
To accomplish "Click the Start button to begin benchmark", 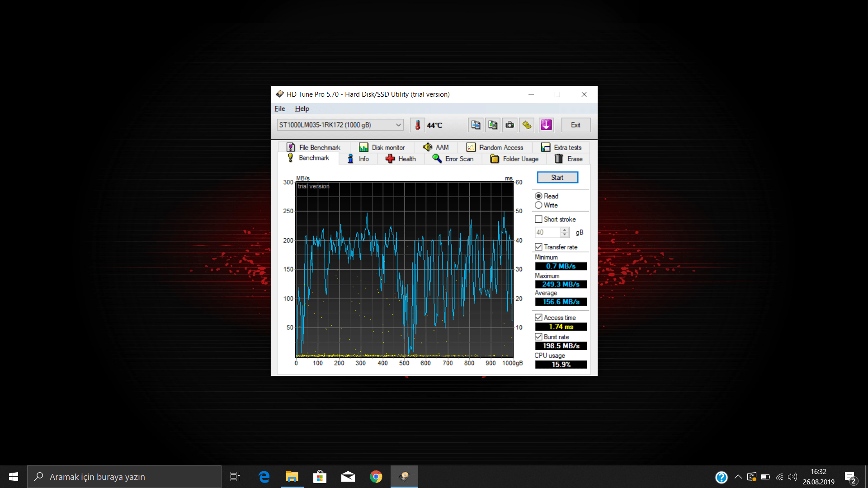I will click(557, 177).
